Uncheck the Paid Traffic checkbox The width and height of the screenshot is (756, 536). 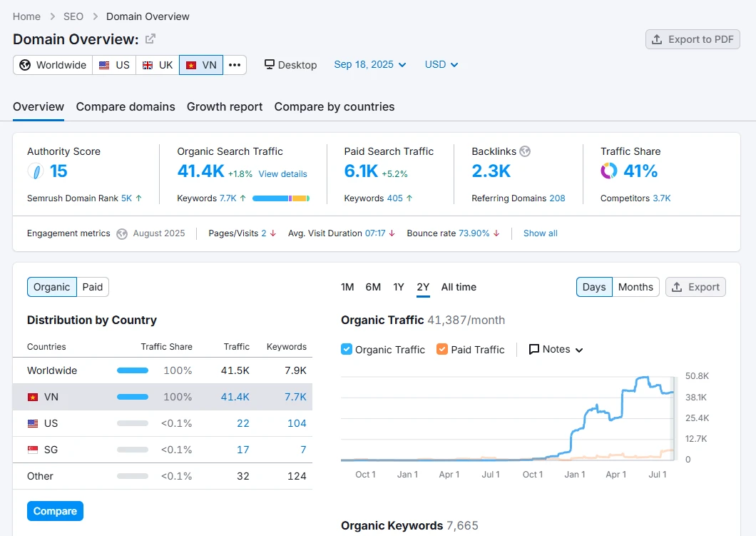point(442,350)
